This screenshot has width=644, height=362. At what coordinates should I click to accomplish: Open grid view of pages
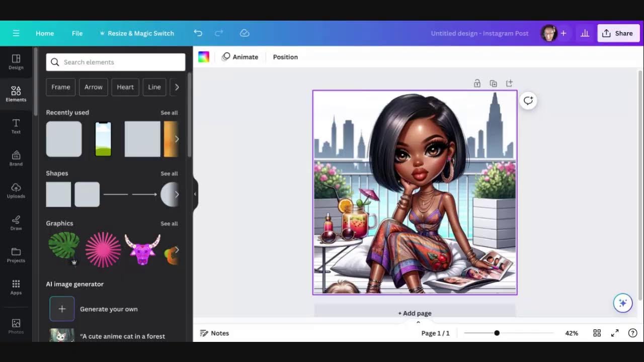click(597, 333)
